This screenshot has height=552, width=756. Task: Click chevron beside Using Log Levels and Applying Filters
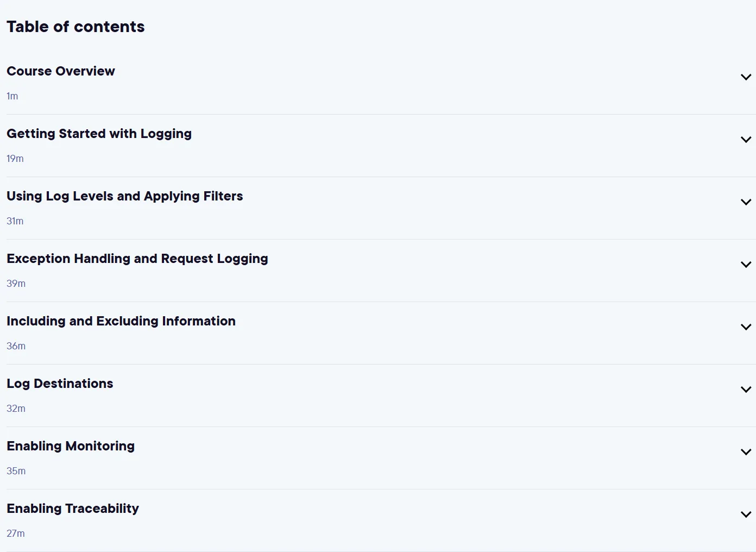(x=746, y=202)
